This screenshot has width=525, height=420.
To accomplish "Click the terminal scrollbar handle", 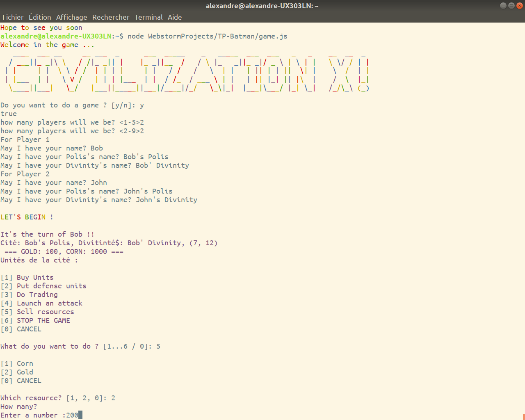I will pyautogui.click(x=524, y=417).
